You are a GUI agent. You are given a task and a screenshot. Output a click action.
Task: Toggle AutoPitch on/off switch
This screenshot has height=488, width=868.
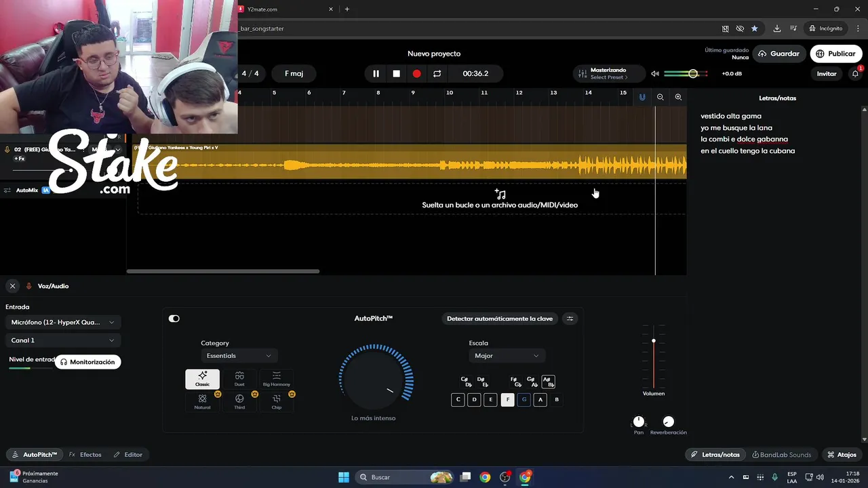point(174,319)
